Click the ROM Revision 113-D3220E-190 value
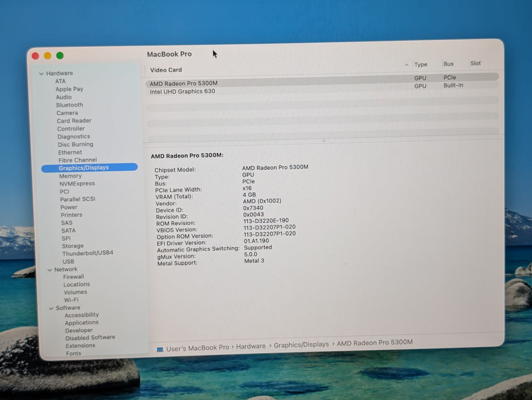 tap(266, 221)
